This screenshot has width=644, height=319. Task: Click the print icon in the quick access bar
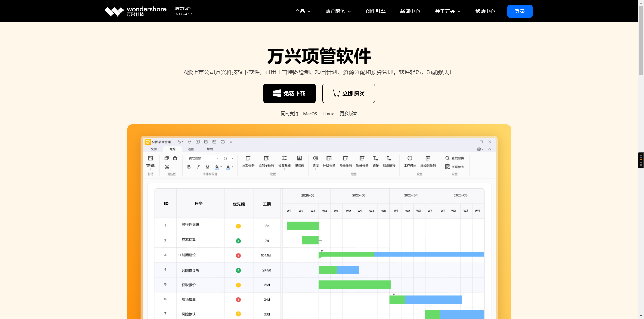(x=223, y=142)
